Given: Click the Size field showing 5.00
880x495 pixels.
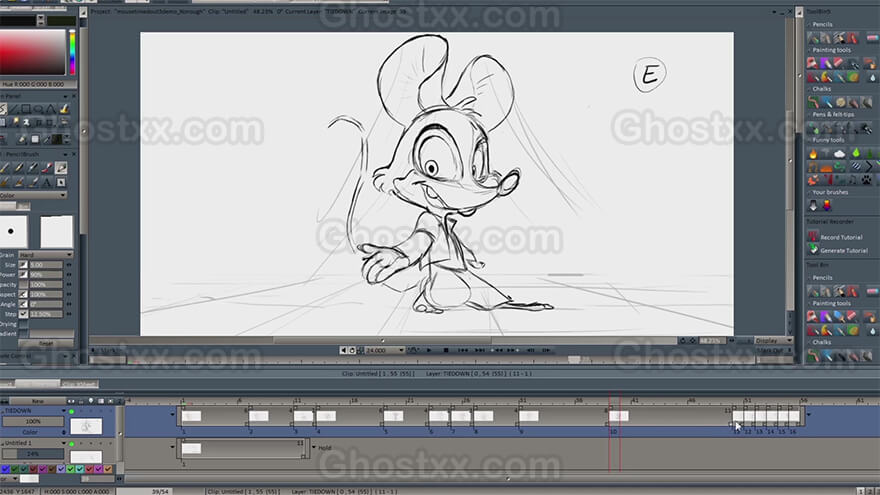Looking at the screenshot, I should click(x=45, y=265).
